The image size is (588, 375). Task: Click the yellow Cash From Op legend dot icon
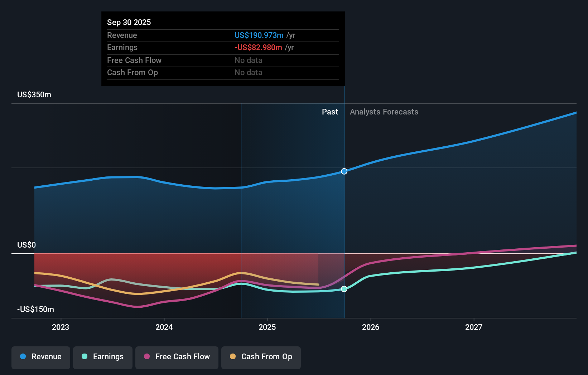click(232, 357)
